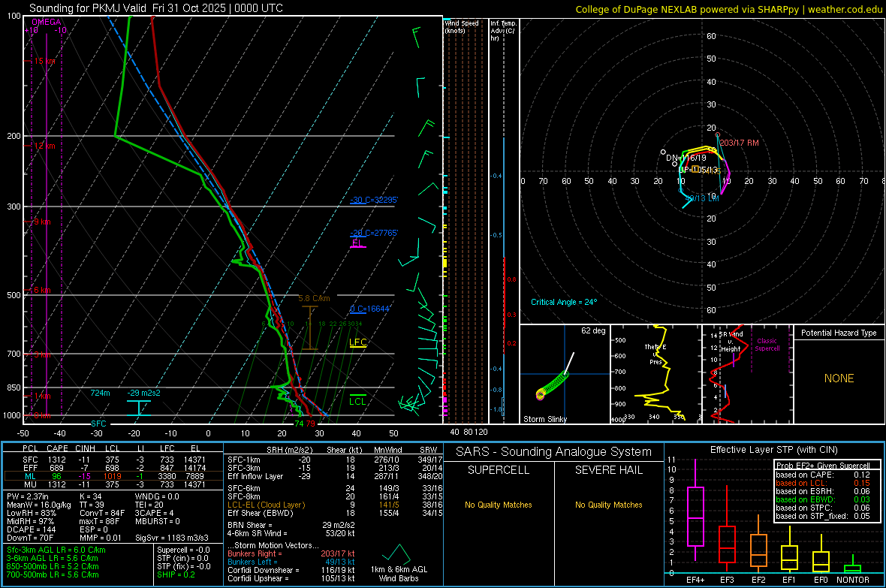Click the 1km & 6km AGL Wind Barbs caption

click(x=399, y=574)
